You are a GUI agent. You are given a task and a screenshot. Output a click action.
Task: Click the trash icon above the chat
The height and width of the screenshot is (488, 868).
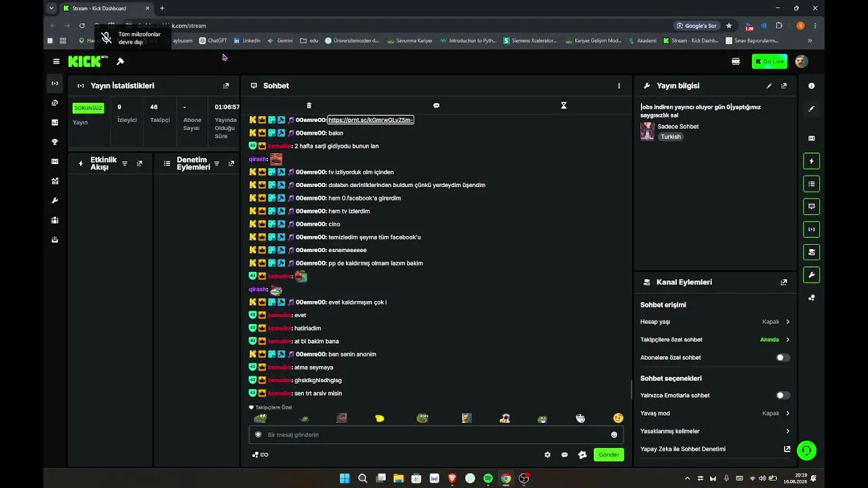pos(309,106)
